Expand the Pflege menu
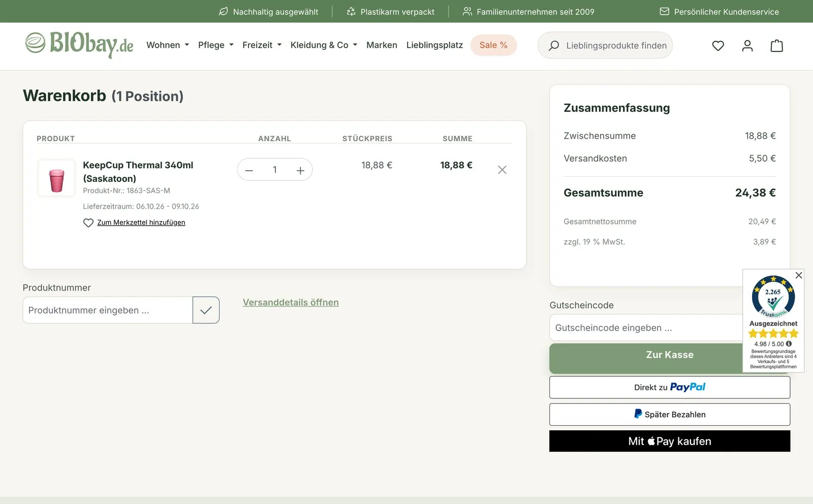The width and height of the screenshot is (813, 504). point(216,45)
